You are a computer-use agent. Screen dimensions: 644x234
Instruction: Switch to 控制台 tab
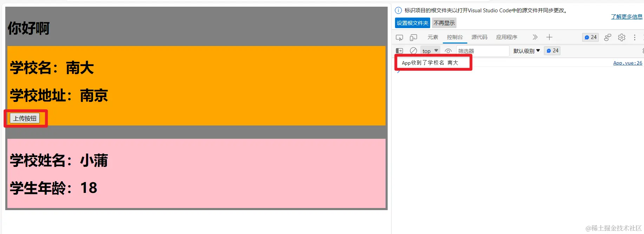tap(455, 37)
